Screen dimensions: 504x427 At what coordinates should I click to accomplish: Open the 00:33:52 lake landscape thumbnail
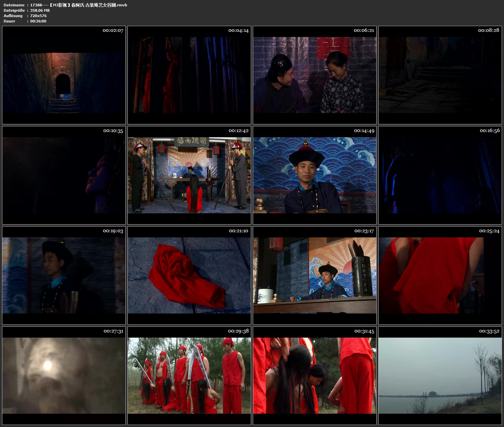point(440,376)
